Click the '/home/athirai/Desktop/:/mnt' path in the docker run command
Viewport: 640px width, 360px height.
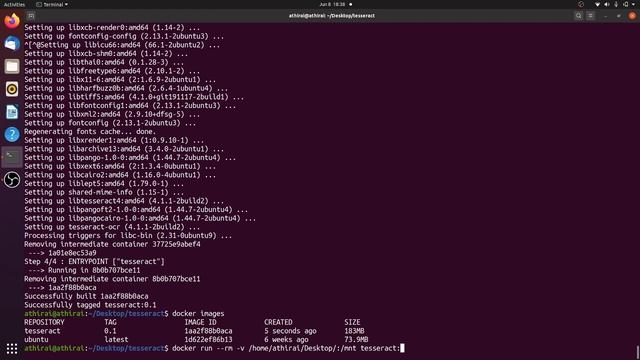[x=302, y=348]
